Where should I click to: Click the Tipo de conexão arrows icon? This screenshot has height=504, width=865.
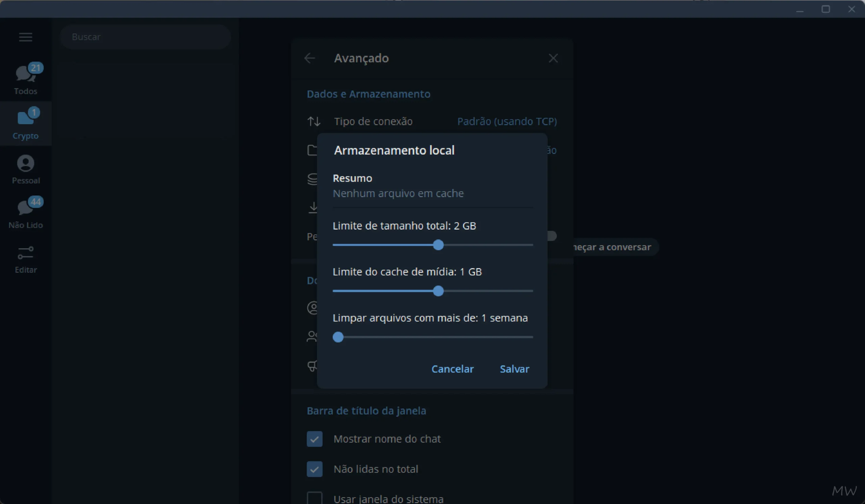(314, 122)
